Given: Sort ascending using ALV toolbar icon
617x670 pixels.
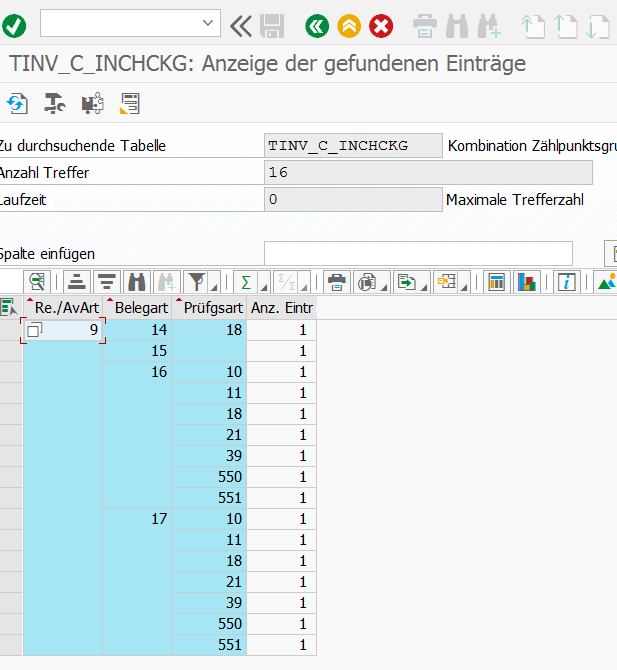Looking at the screenshot, I should pos(78,282).
